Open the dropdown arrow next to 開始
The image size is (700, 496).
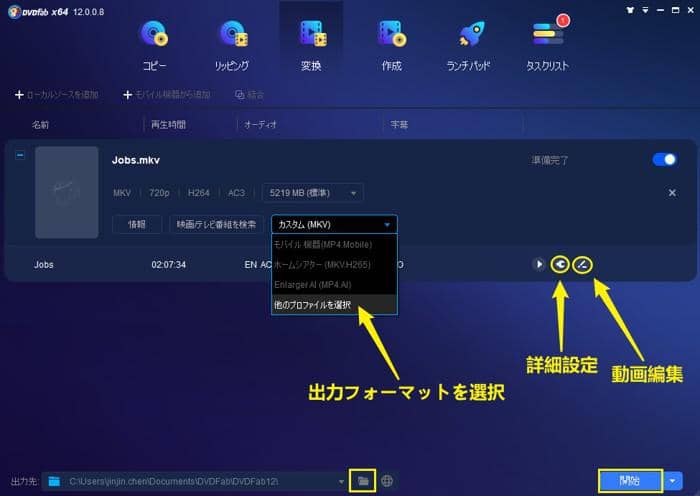tap(673, 481)
